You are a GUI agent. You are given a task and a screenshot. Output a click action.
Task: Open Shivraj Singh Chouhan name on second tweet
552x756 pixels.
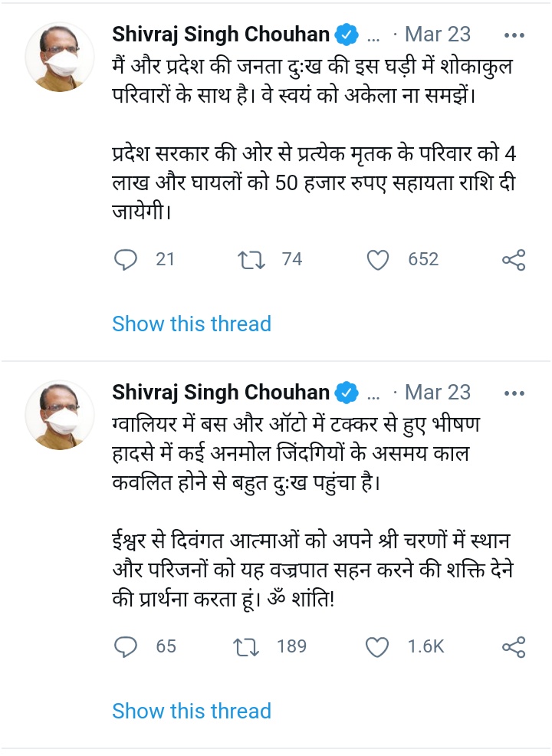[221, 393]
